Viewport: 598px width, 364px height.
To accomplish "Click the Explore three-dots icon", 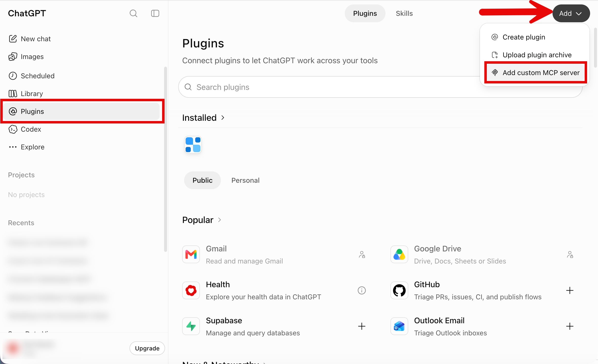I will pos(13,147).
